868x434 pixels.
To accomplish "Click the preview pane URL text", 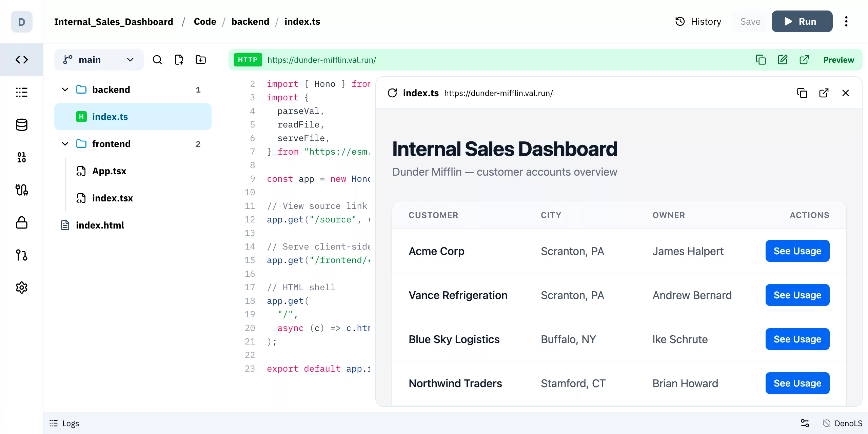I will pos(498,93).
